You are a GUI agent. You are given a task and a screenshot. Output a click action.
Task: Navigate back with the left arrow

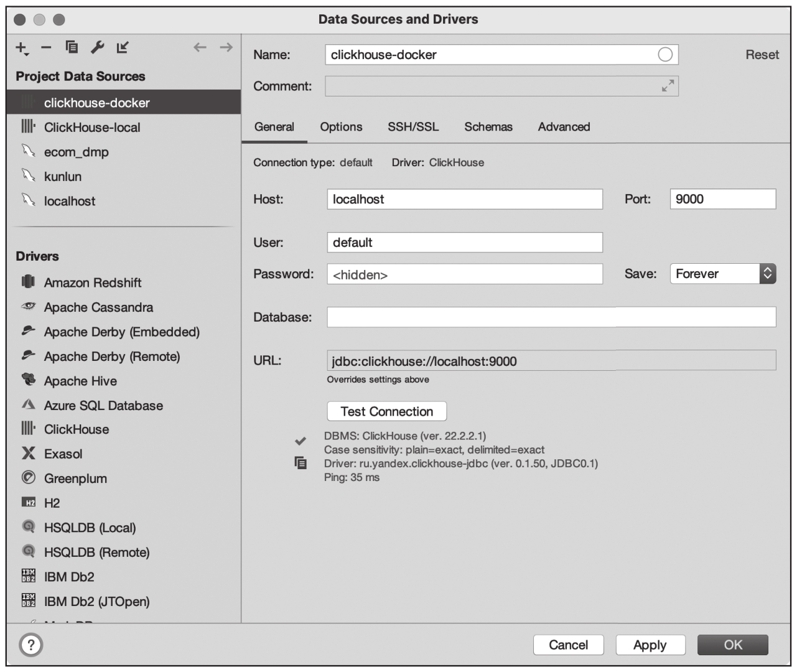[x=200, y=47]
